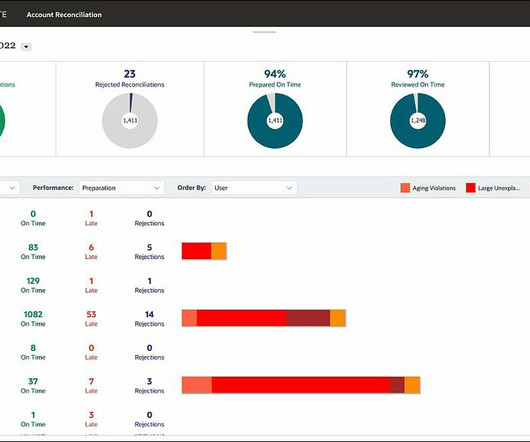Click the panel collapse handle below header
The image size is (530, 442).
pyautogui.click(x=265, y=32)
